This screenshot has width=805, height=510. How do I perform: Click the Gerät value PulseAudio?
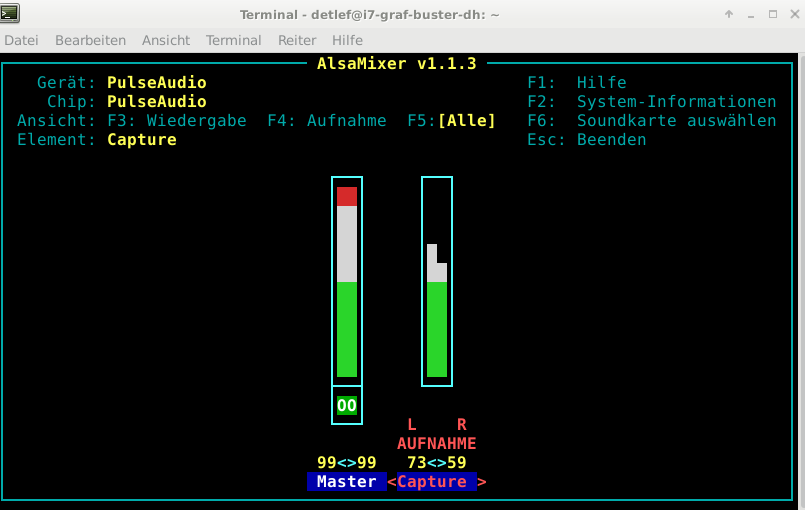pyautogui.click(x=157, y=83)
